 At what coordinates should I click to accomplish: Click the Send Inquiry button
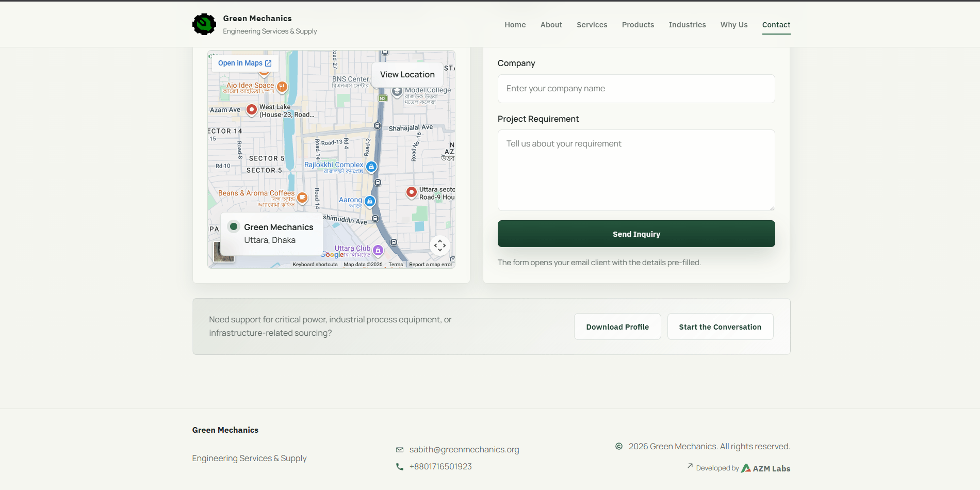click(636, 234)
